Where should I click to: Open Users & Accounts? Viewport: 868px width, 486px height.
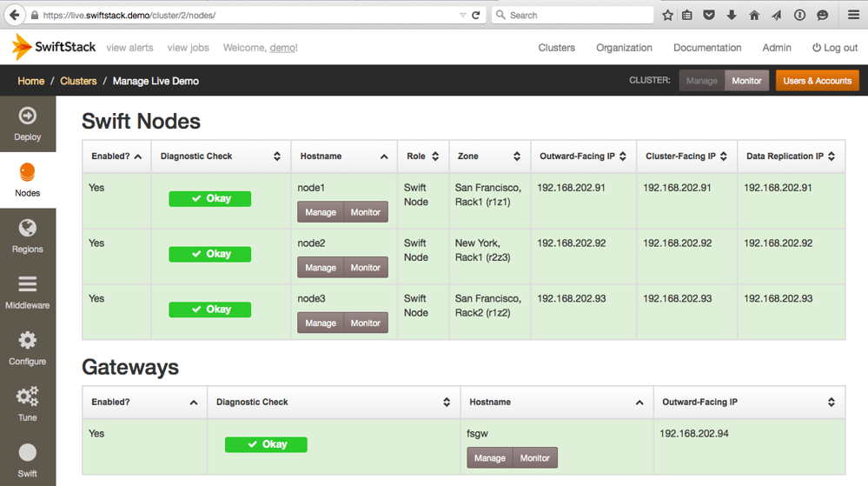pyautogui.click(x=817, y=80)
